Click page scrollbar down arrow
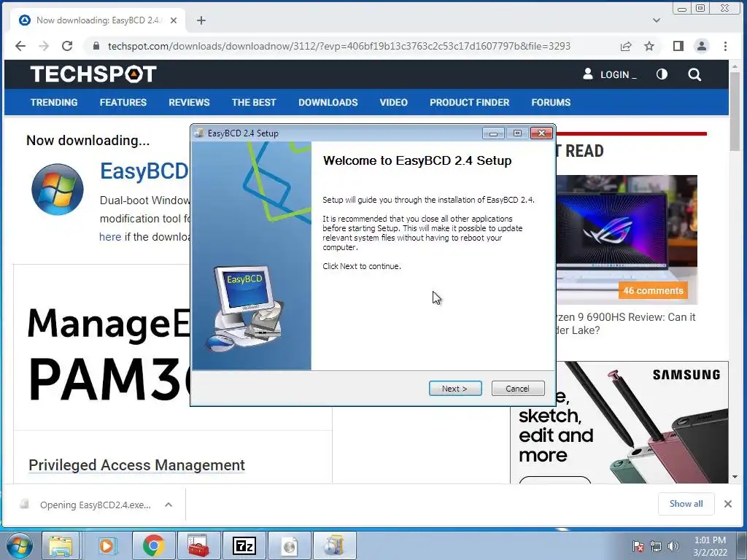 pos(735,477)
